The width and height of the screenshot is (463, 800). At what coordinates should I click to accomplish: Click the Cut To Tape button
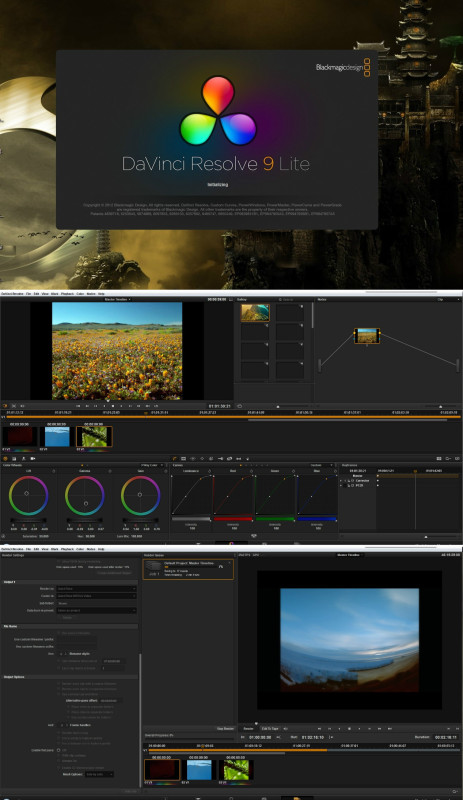pos(270,729)
